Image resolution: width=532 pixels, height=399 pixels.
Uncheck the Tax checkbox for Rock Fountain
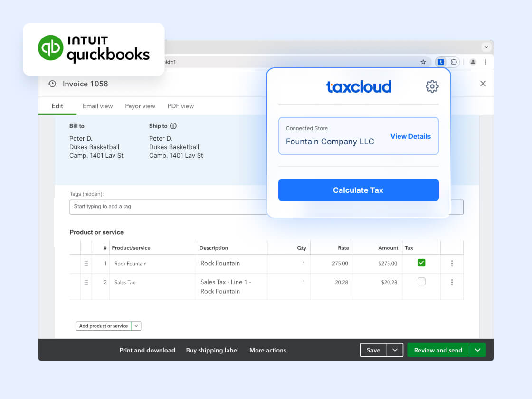click(421, 262)
